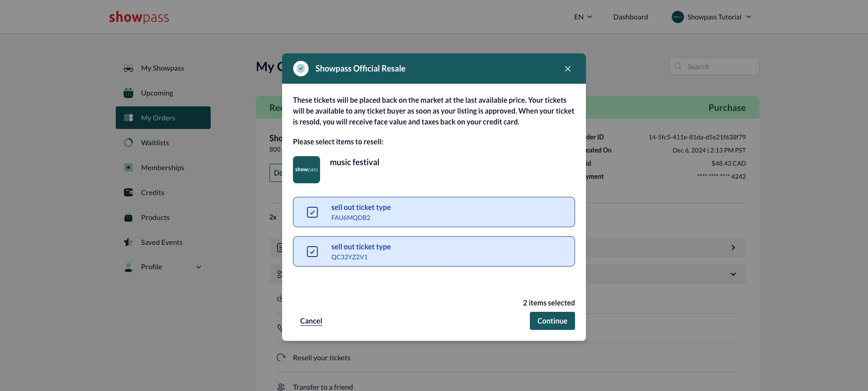
Task: Open the Showpass Tutorial account menu
Action: click(712, 17)
